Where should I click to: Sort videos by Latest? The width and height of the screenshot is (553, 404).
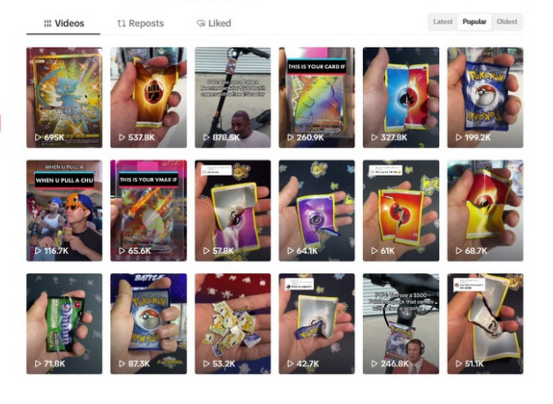pyautogui.click(x=443, y=22)
